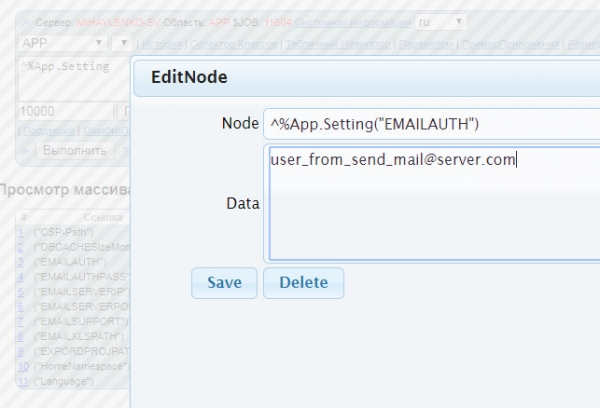Focus the Node input field

[x=430, y=123]
